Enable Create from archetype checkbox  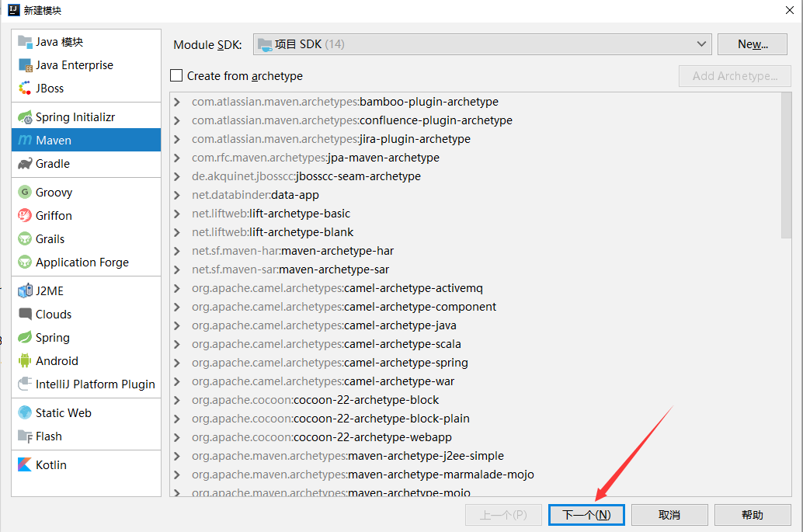(176, 76)
